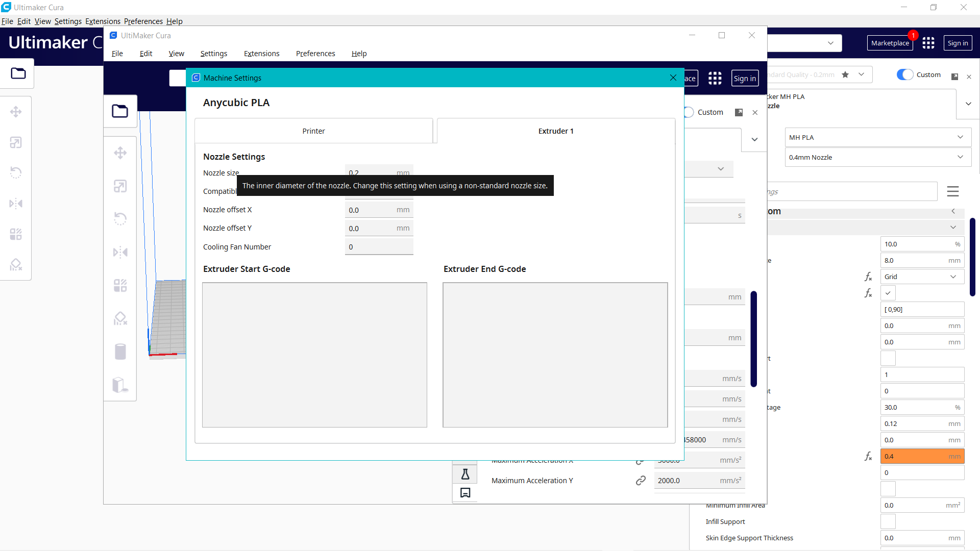Open the 0.4mm Nozzle dropdown
This screenshot has height=551, width=980.
point(877,157)
